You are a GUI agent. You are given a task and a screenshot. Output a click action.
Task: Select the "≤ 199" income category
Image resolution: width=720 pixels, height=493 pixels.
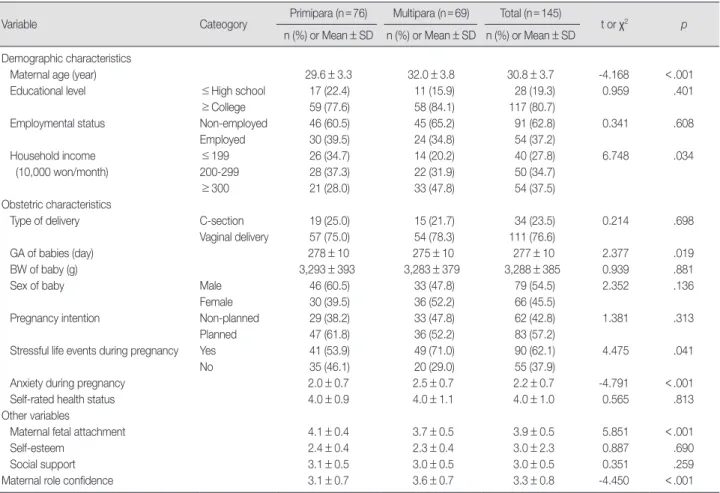[x=214, y=156]
